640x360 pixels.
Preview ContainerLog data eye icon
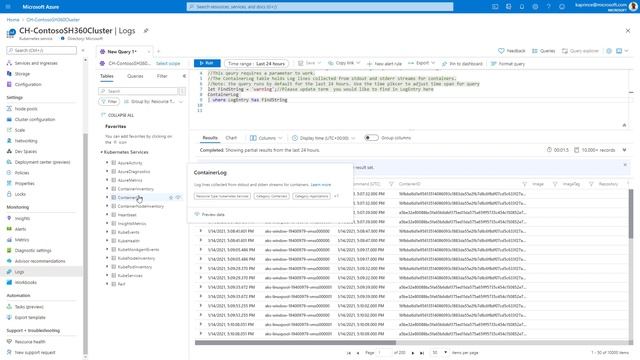coord(178,198)
